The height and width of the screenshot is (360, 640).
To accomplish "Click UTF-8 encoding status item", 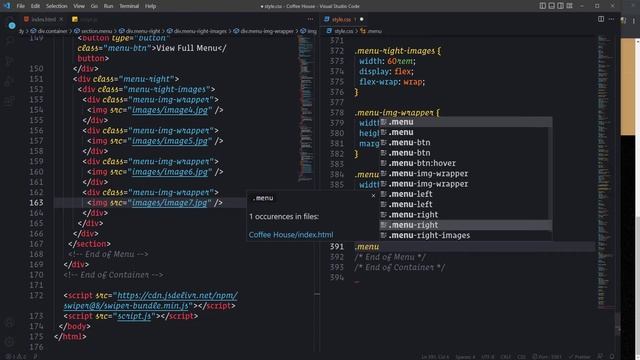I will (x=487, y=356).
